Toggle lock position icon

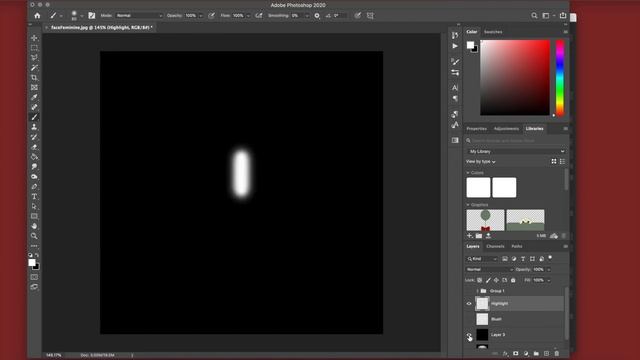496,280
